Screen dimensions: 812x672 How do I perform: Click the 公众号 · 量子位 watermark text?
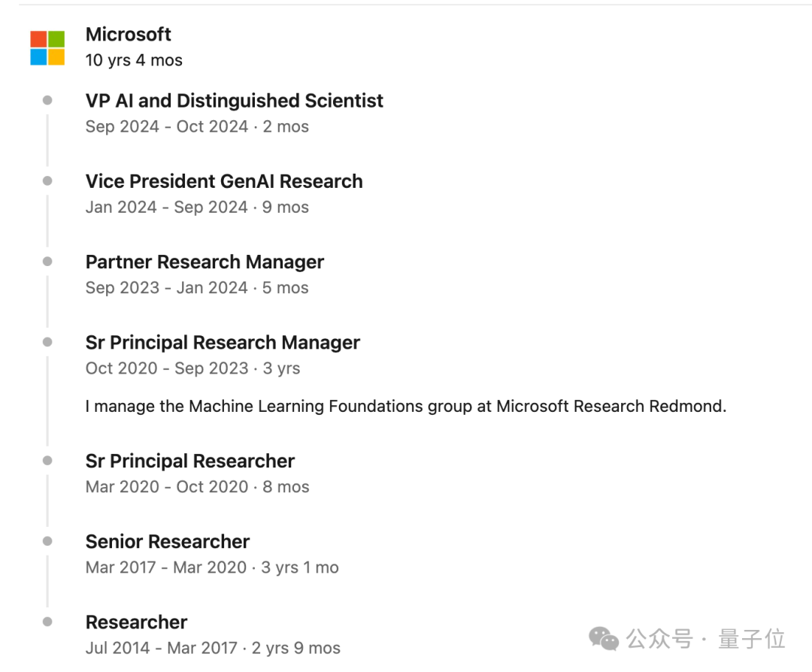click(x=705, y=639)
